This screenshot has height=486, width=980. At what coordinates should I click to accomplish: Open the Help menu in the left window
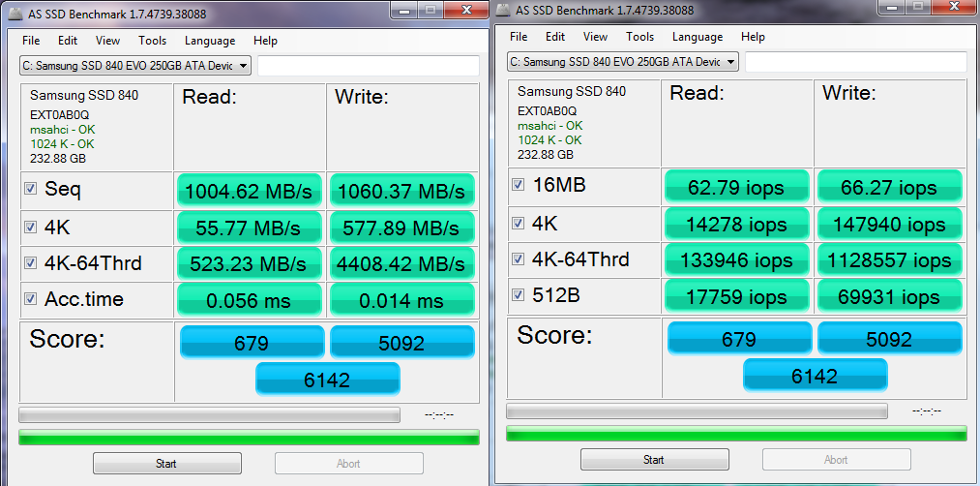click(x=265, y=41)
